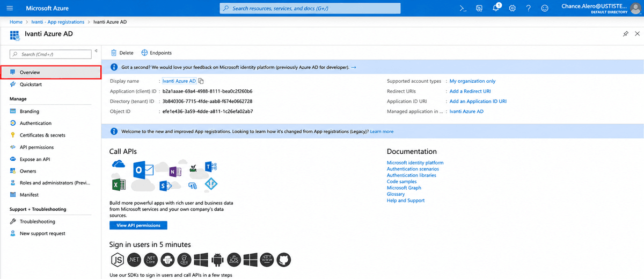
Task: Focus the top resource search box
Action: [x=310, y=8]
